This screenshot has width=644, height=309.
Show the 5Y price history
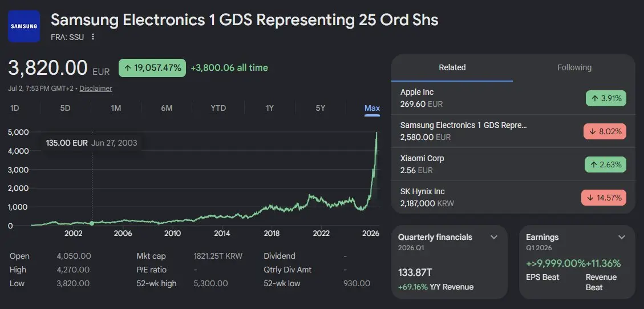(321, 108)
